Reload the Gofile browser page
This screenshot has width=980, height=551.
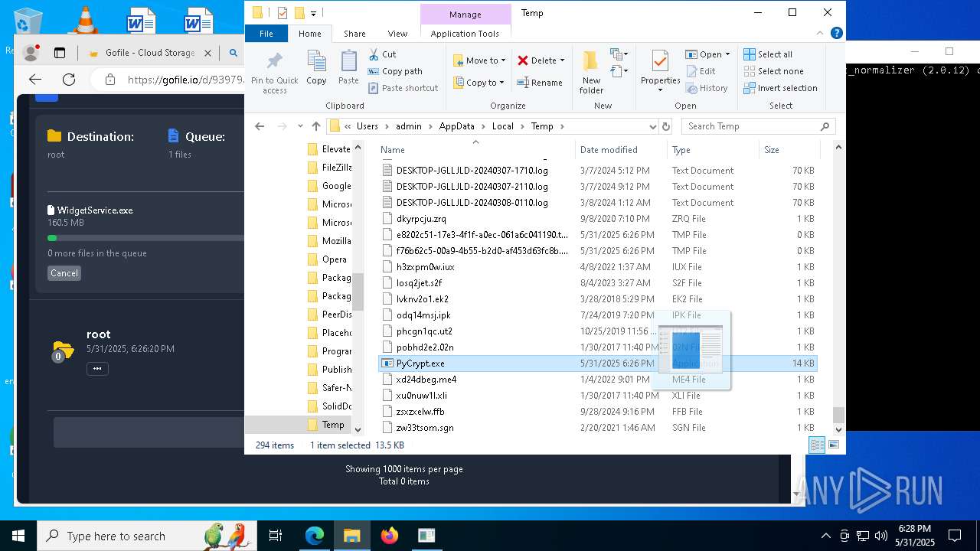[69, 80]
